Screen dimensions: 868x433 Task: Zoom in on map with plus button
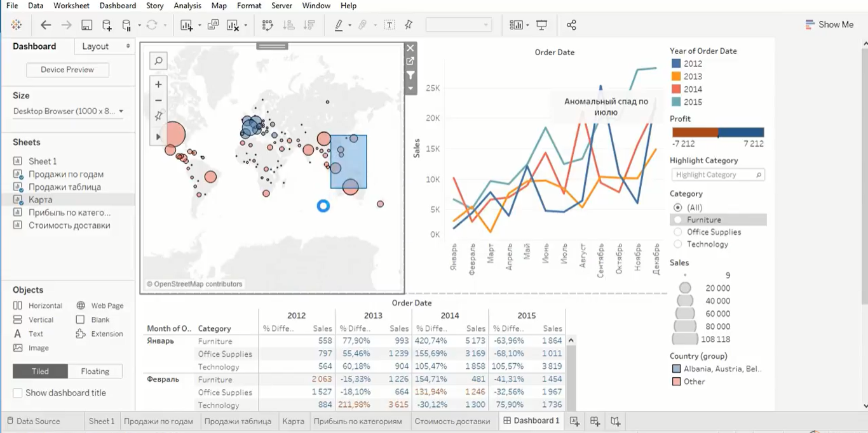pos(158,84)
